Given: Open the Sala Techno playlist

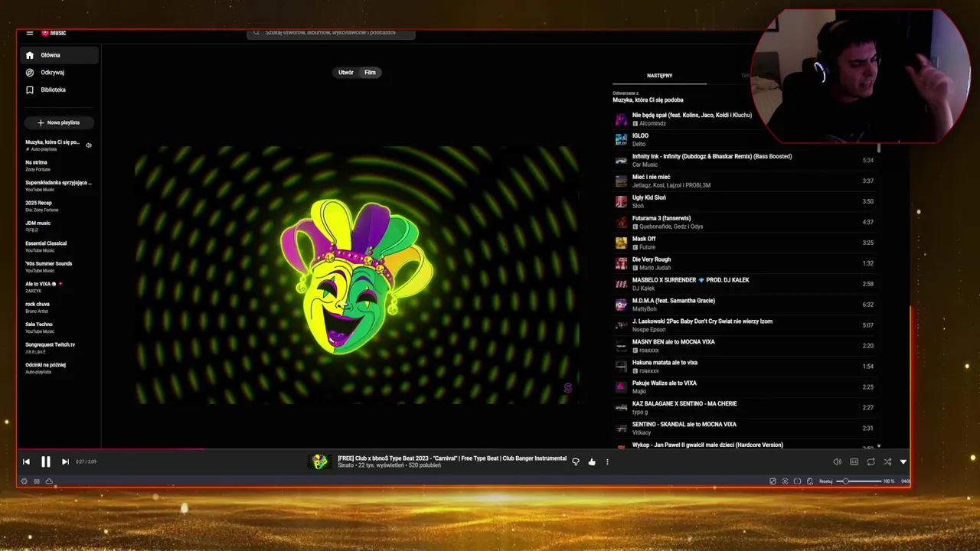Looking at the screenshot, I should [x=58, y=327].
